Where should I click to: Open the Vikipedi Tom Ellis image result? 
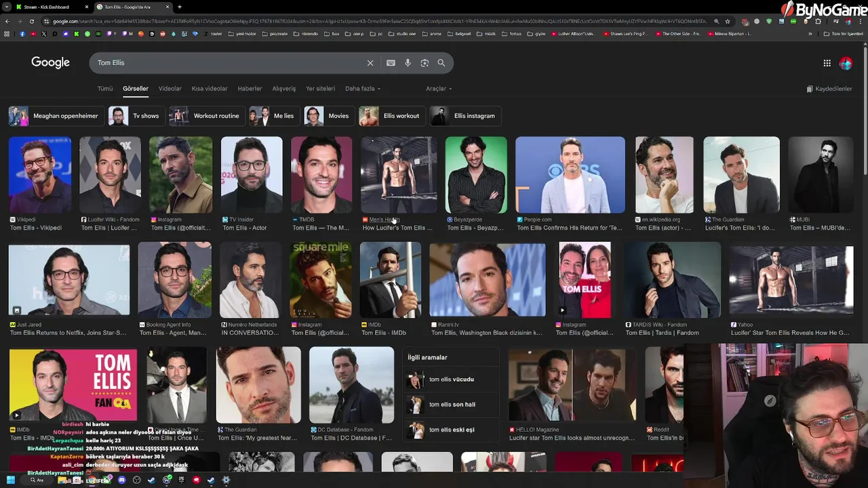(x=40, y=175)
